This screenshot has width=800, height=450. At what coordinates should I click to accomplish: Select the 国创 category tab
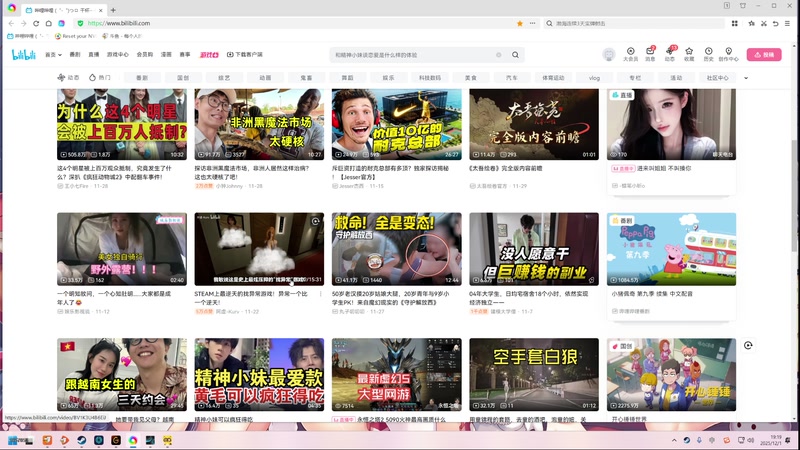[183, 78]
